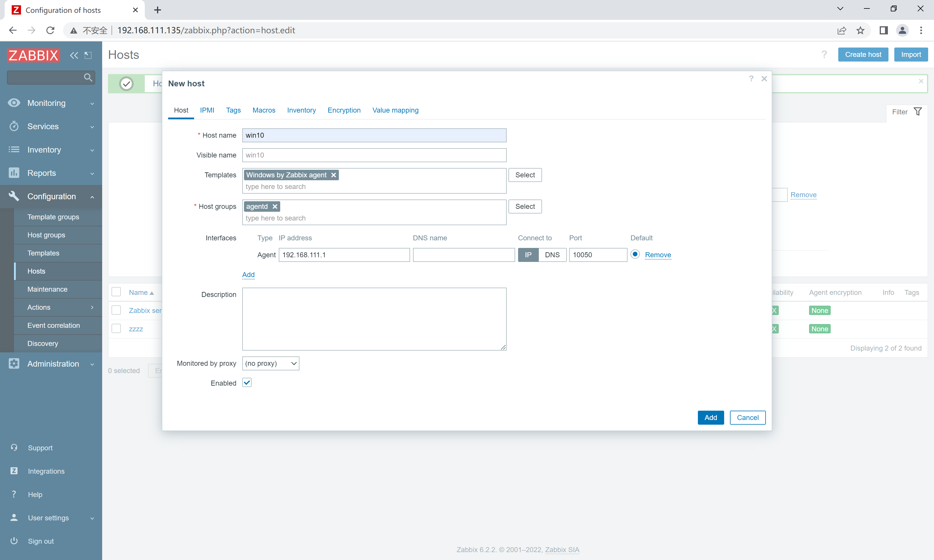Viewport: 934px width, 560px height.
Task: Tick the checkbox for Zabbix server row
Action: pos(116,310)
